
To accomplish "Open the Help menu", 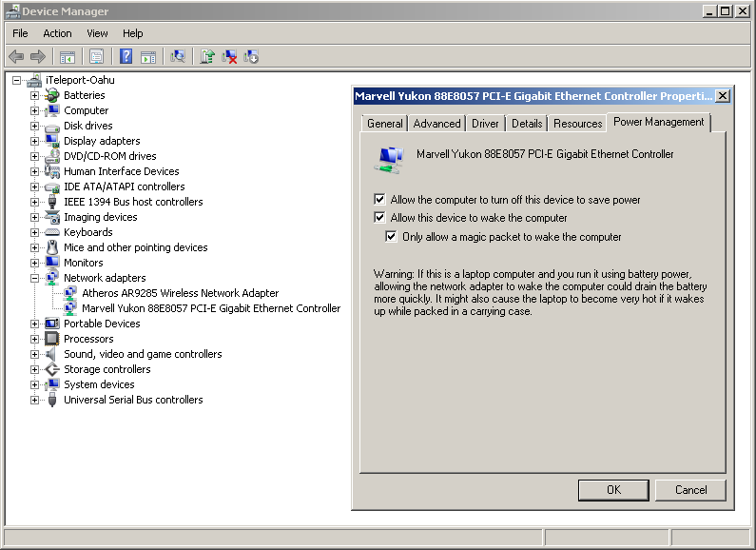I will click(x=132, y=33).
